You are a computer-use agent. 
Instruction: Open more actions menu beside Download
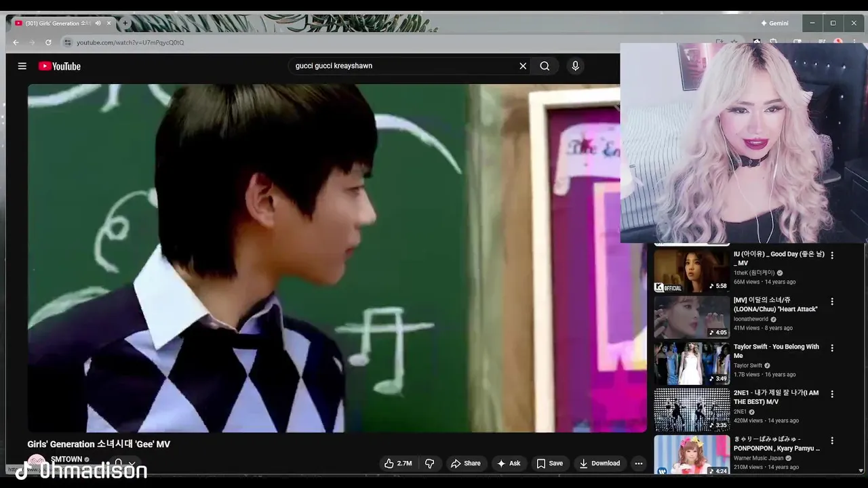pyautogui.click(x=638, y=464)
